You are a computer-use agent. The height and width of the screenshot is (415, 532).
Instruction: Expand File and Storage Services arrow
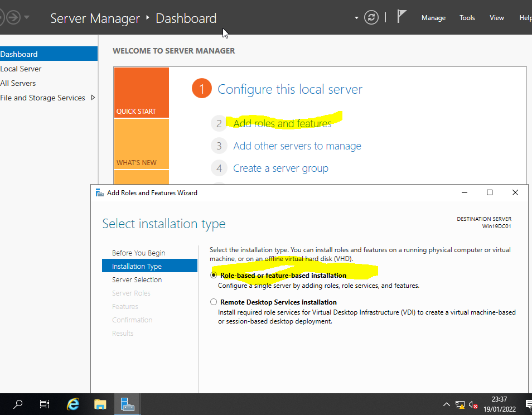[x=93, y=98]
